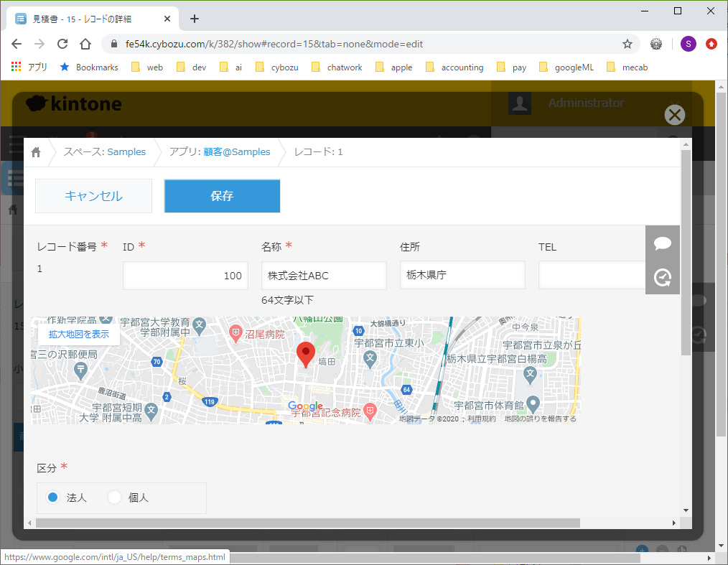
Task: Click the browser home icon
Action: (x=85, y=44)
